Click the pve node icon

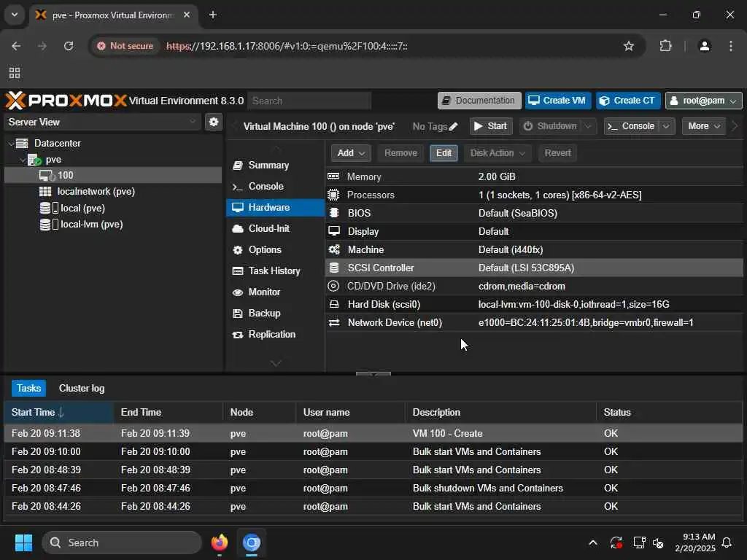34,160
